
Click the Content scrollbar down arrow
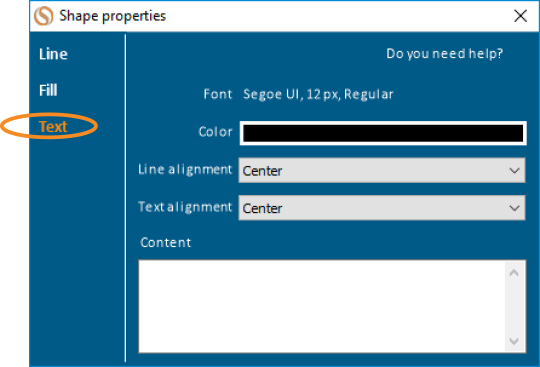click(x=514, y=341)
